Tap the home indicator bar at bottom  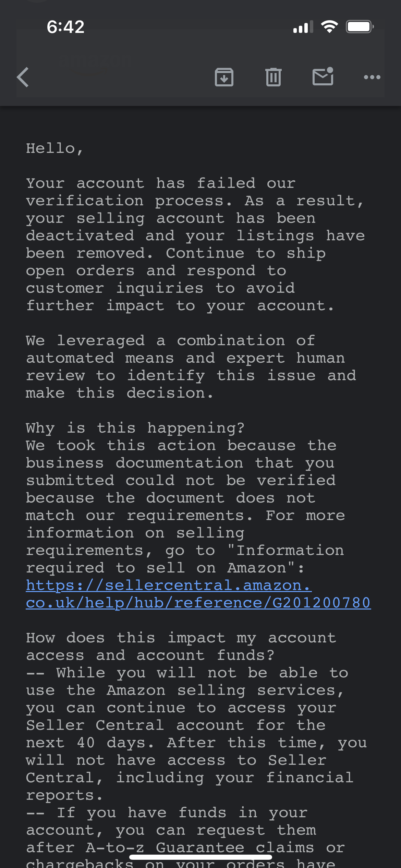200,857
